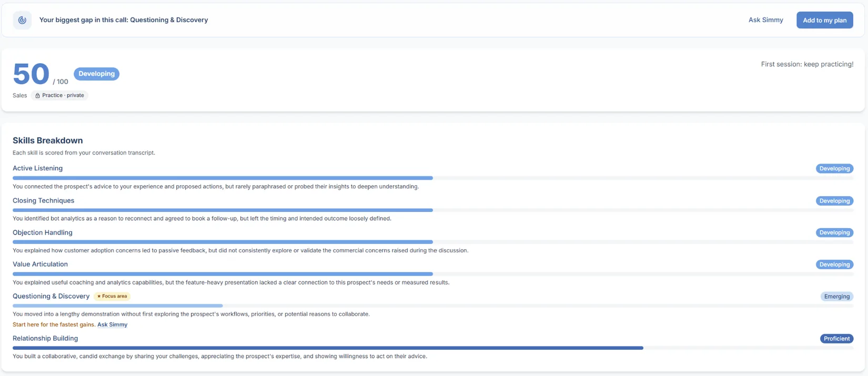Click the Value Articulation feedback sentence
Screen dimensions: 868x376
pyautogui.click(x=231, y=282)
